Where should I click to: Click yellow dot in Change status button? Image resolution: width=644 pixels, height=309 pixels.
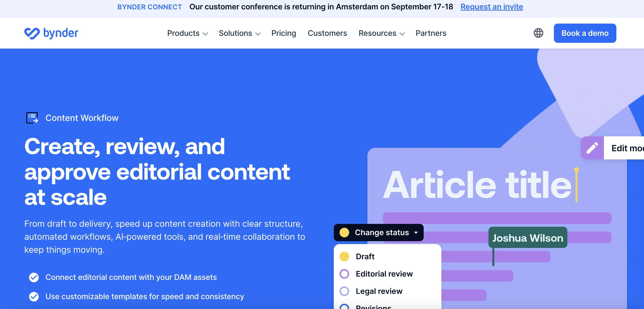coord(344,233)
